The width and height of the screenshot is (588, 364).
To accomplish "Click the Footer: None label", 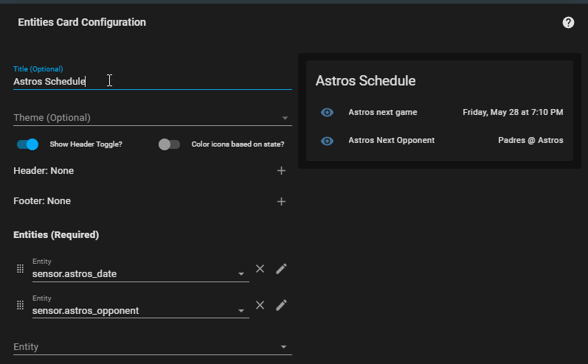I will click(x=42, y=201).
